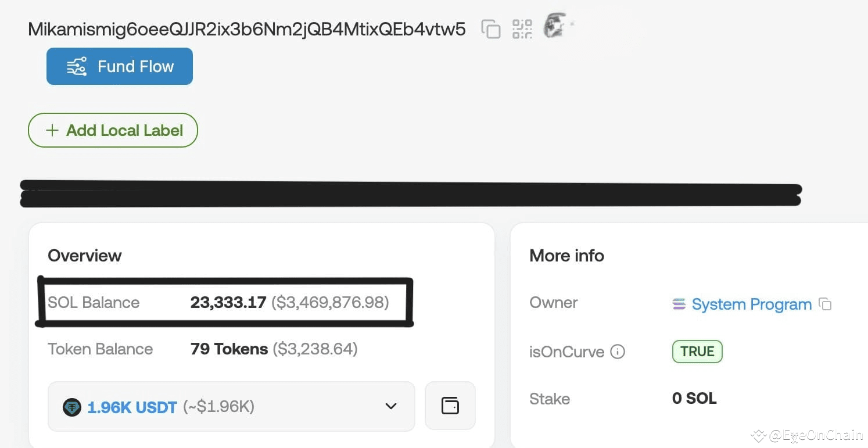Open the account avatar image
The image size is (868, 448).
click(x=556, y=27)
